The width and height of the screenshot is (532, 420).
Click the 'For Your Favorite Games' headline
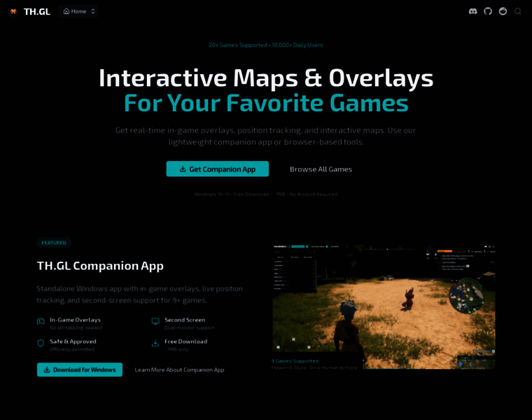click(266, 103)
